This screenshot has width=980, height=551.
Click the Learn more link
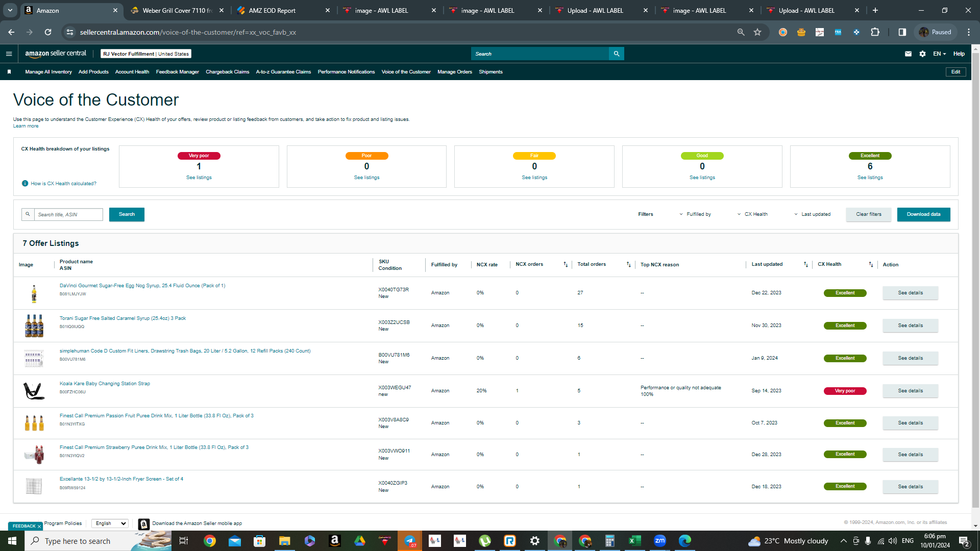pyautogui.click(x=26, y=126)
